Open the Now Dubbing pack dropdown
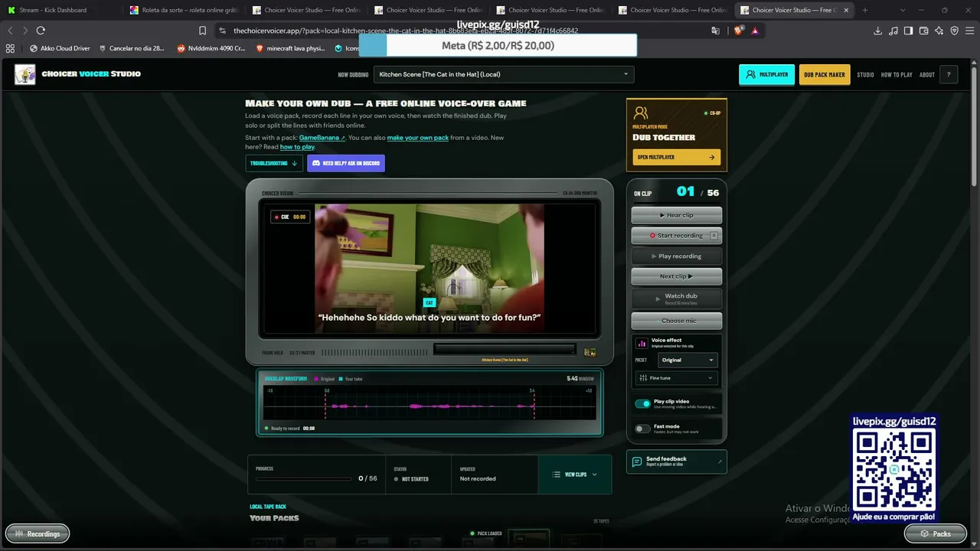980x551 pixels. (504, 74)
